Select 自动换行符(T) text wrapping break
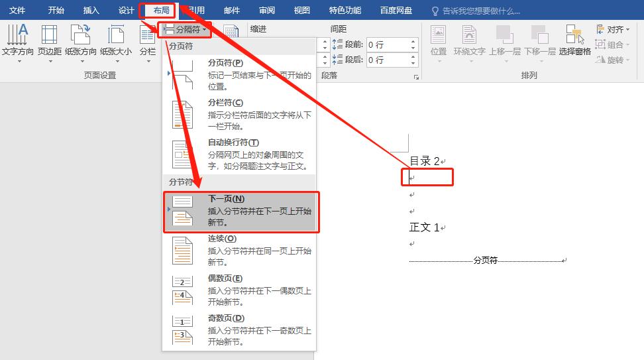The width and height of the screenshot is (644, 360). (239, 154)
